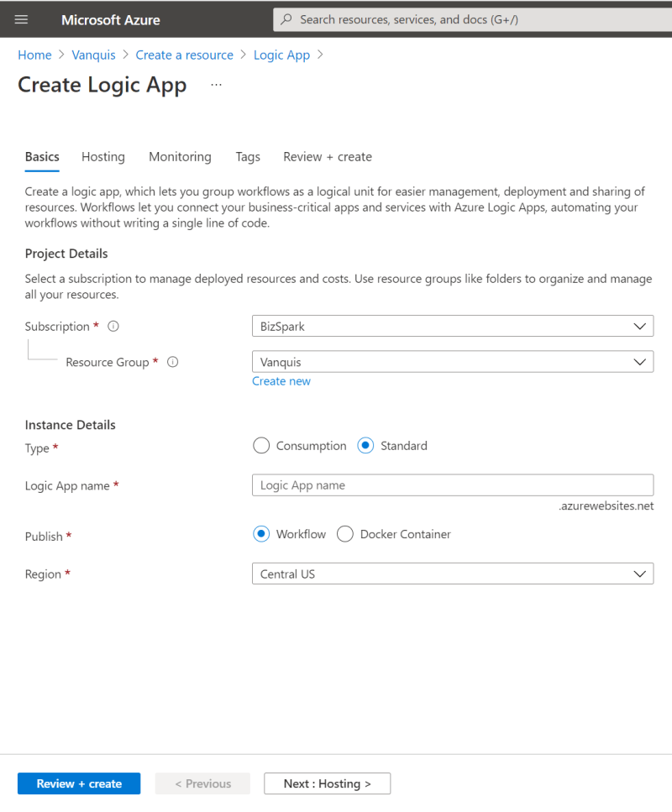Show info tooltip for Subscription

113,327
